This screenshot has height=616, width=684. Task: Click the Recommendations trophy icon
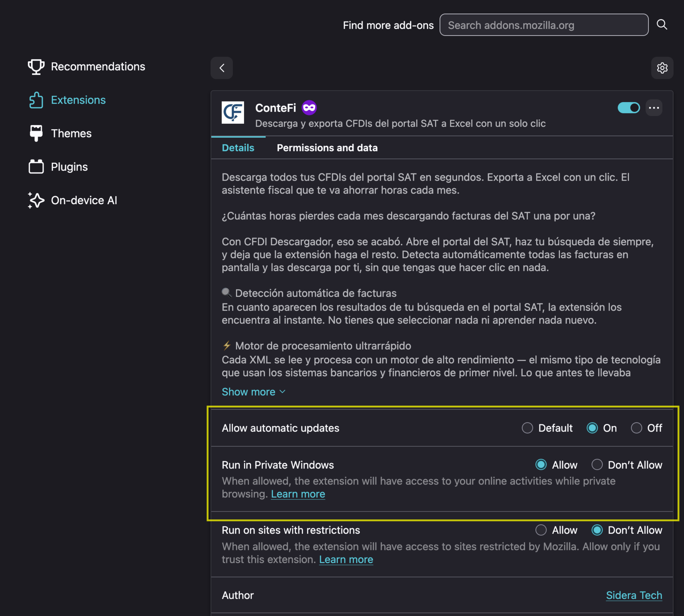click(x=36, y=67)
